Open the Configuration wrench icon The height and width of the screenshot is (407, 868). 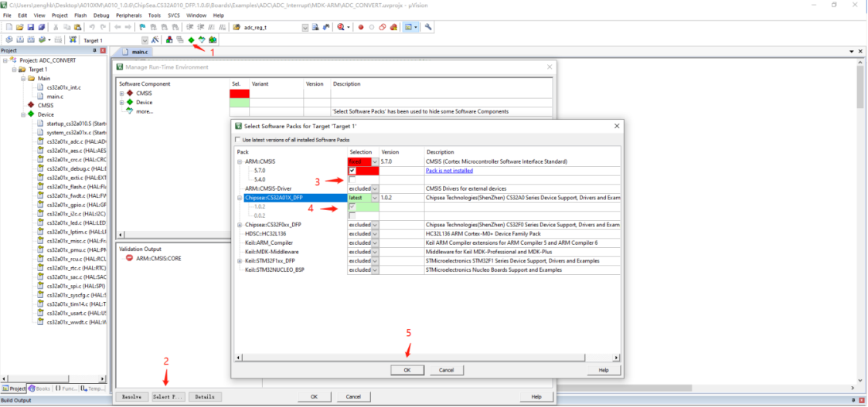(428, 27)
